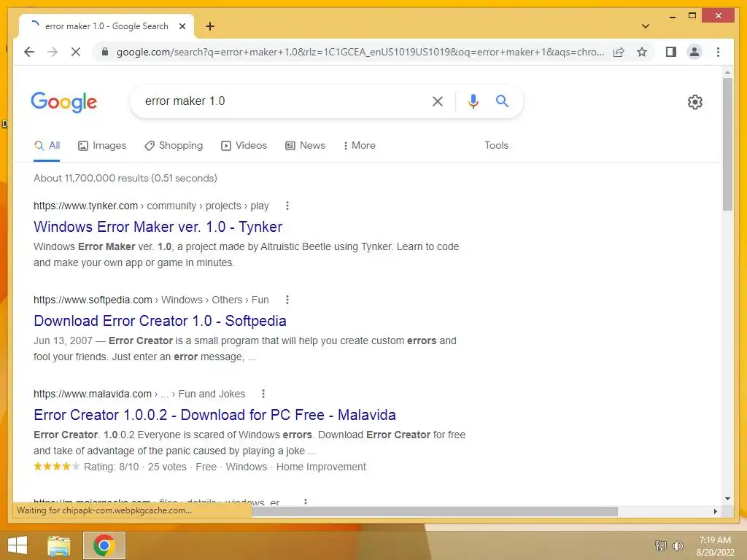This screenshot has width=747, height=560.
Task: Open Google quick settings gear
Action: click(695, 102)
